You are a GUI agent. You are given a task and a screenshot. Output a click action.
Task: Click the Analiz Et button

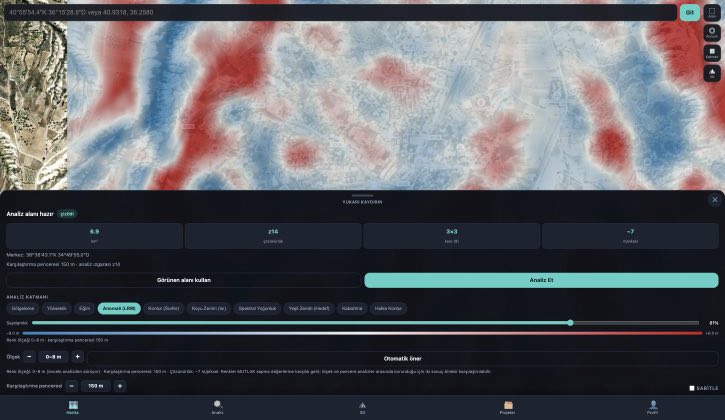click(541, 280)
